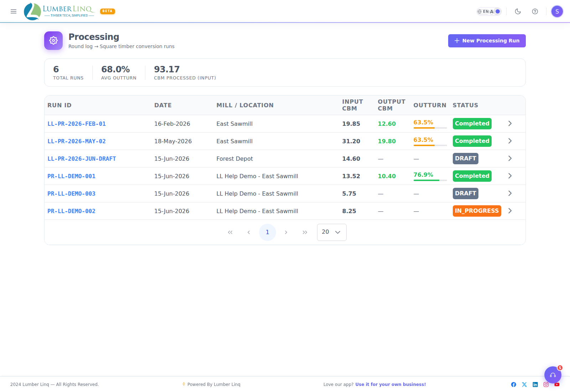
Task: Click Completed status of LL-PR-2026-FEB-01
Action: [x=472, y=124]
